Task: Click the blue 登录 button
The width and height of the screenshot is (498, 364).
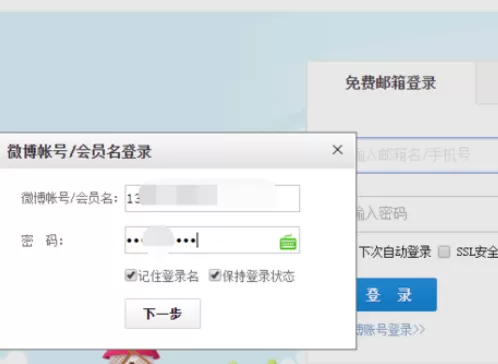Action: (x=396, y=295)
